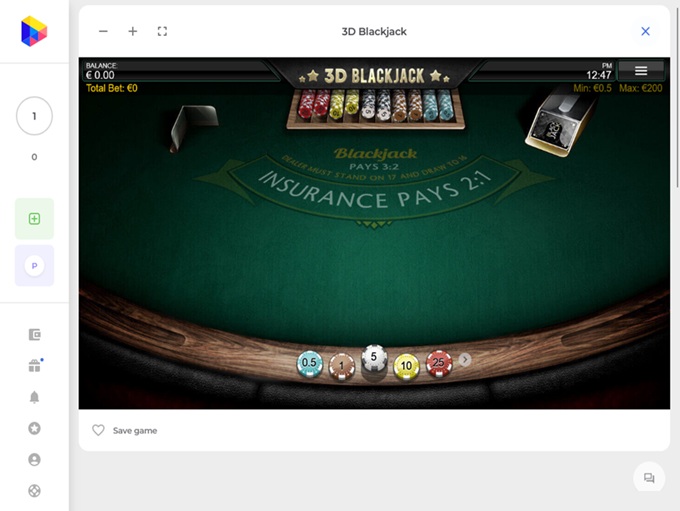Open the wallet in the sidebar
This screenshot has height=511, width=680.
pos(34,335)
